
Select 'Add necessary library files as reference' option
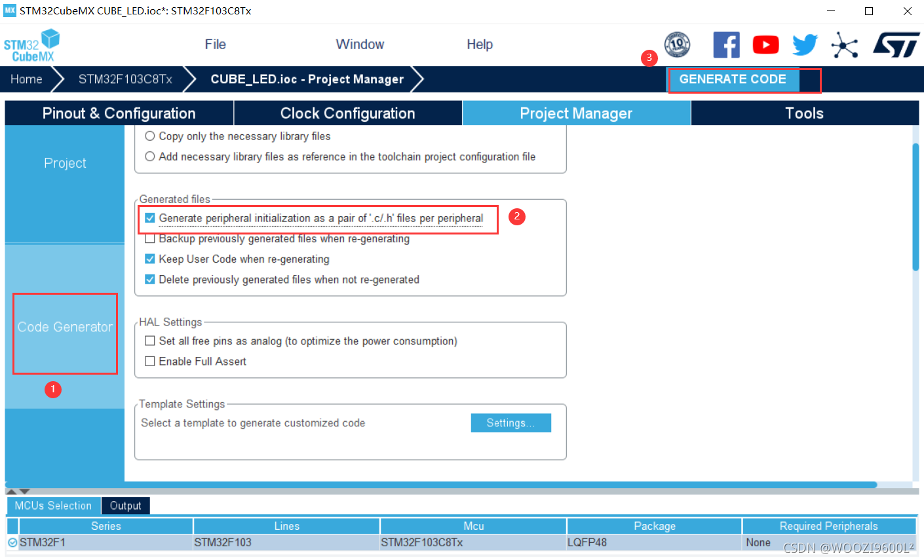150,157
